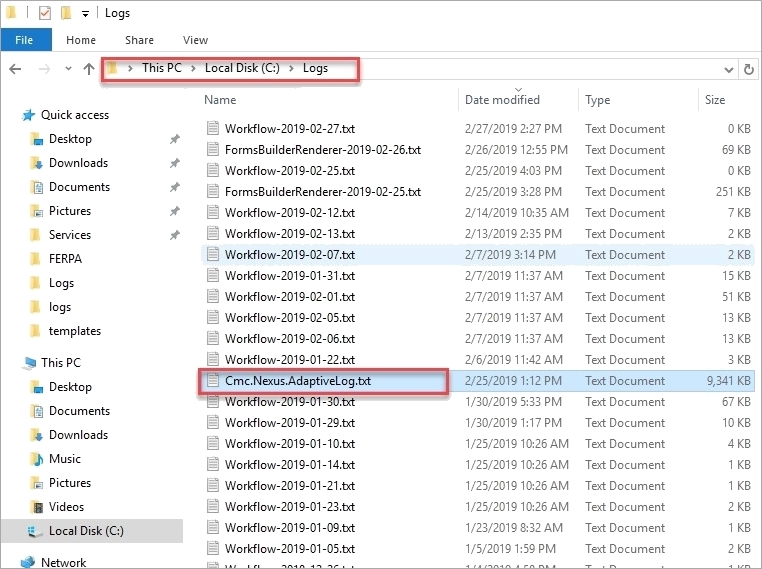Click Local Disk (C:) in the breadcrumb
This screenshot has width=762, height=569.
coord(242,68)
